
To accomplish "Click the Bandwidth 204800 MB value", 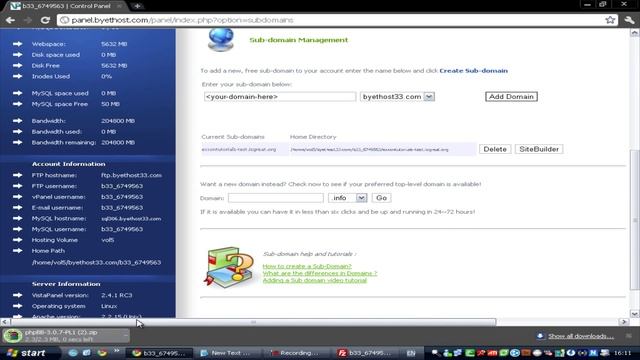I will click(118, 121).
